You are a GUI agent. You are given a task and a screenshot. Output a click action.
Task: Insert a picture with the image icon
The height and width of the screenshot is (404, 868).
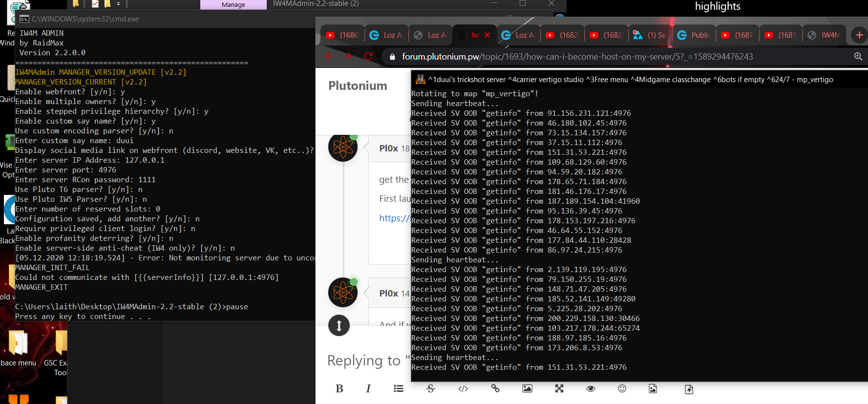pyautogui.click(x=527, y=388)
